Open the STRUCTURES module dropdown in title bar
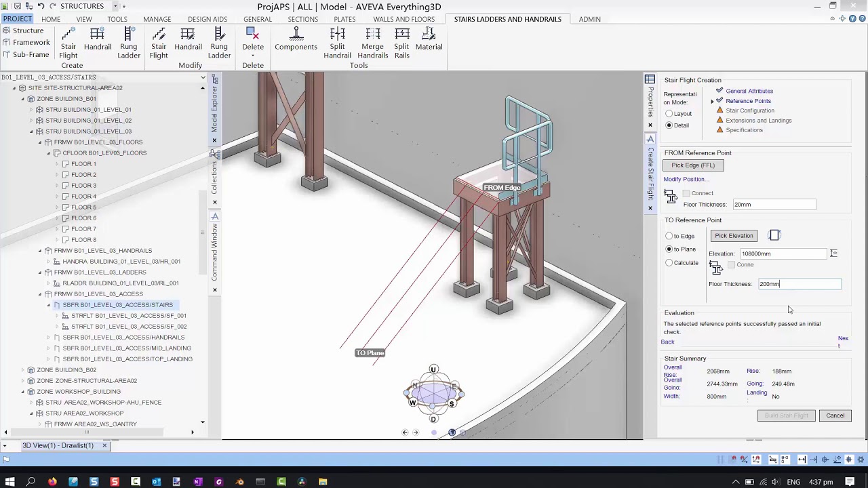868x488 pixels. [x=115, y=6]
